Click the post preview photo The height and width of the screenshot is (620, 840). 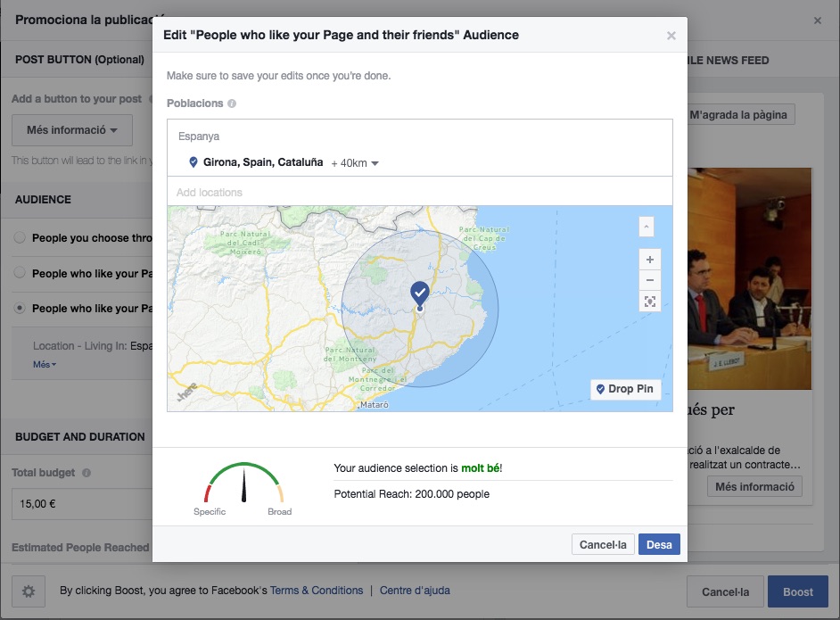pos(749,278)
